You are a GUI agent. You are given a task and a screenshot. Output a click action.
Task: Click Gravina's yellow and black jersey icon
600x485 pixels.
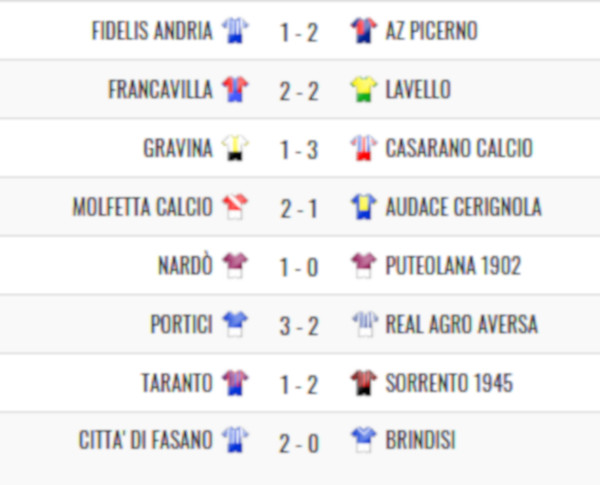click(x=235, y=148)
